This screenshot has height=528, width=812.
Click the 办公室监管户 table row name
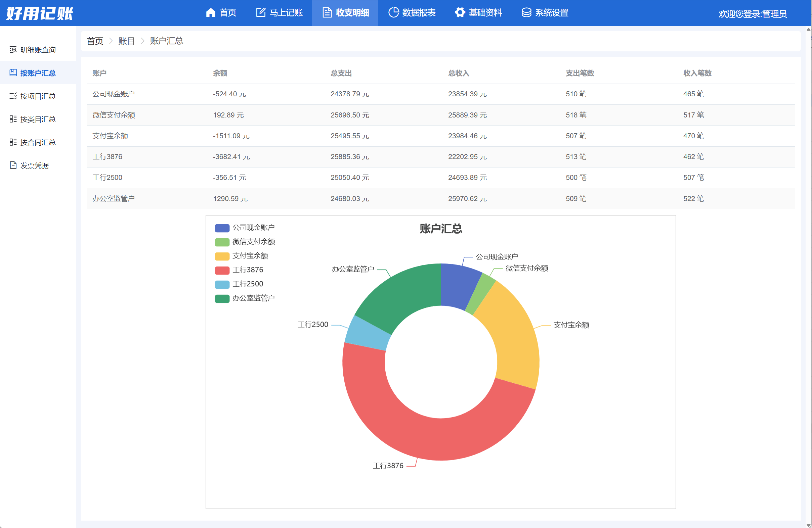click(114, 199)
